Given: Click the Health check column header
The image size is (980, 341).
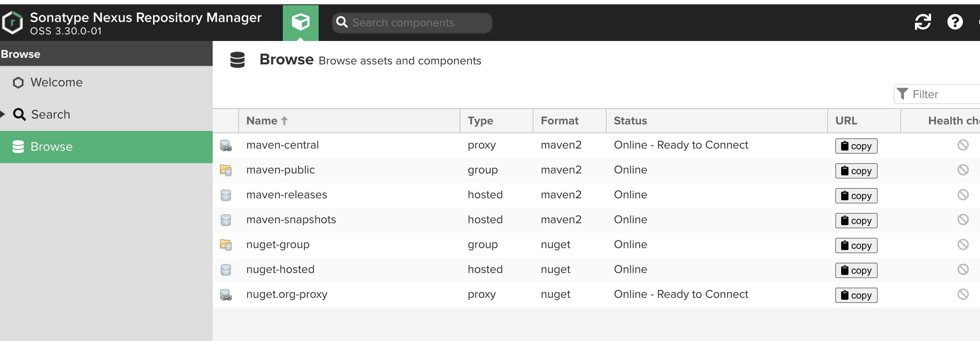Looking at the screenshot, I should pyautogui.click(x=941, y=121).
